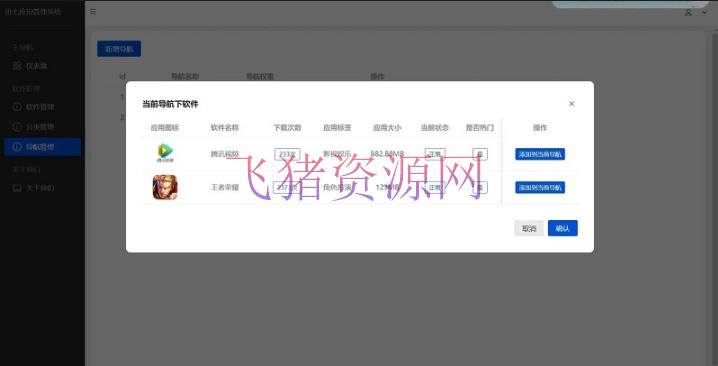The image size is (718, 366).
Task: Click the 下载次数 column header
Action: [x=288, y=128]
